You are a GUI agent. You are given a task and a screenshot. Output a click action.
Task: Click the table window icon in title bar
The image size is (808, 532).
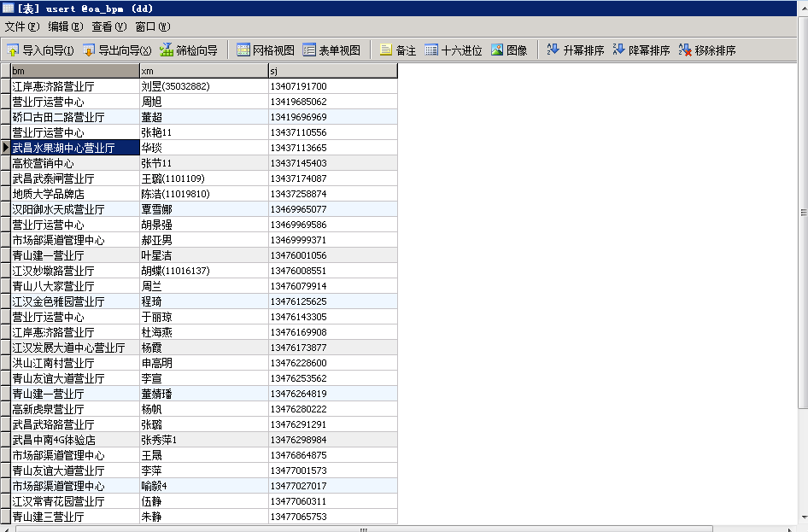[x=9, y=8]
